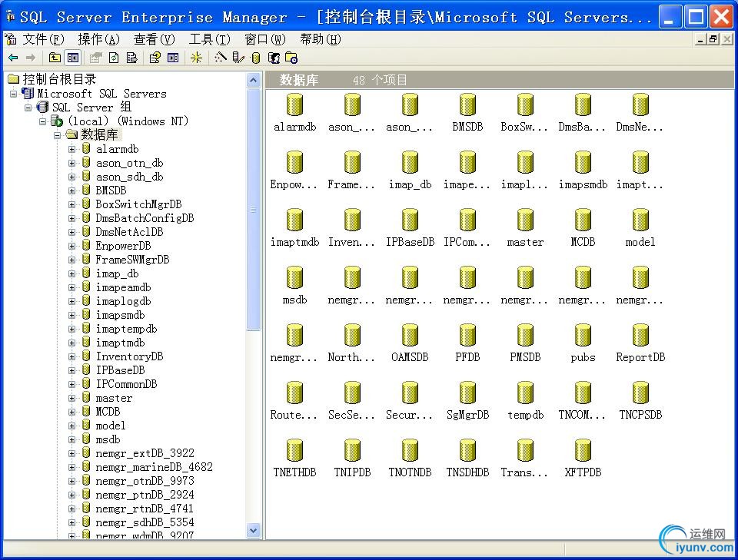Click the Back navigation arrow
Image resolution: width=738 pixels, height=560 pixels.
[13, 57]
